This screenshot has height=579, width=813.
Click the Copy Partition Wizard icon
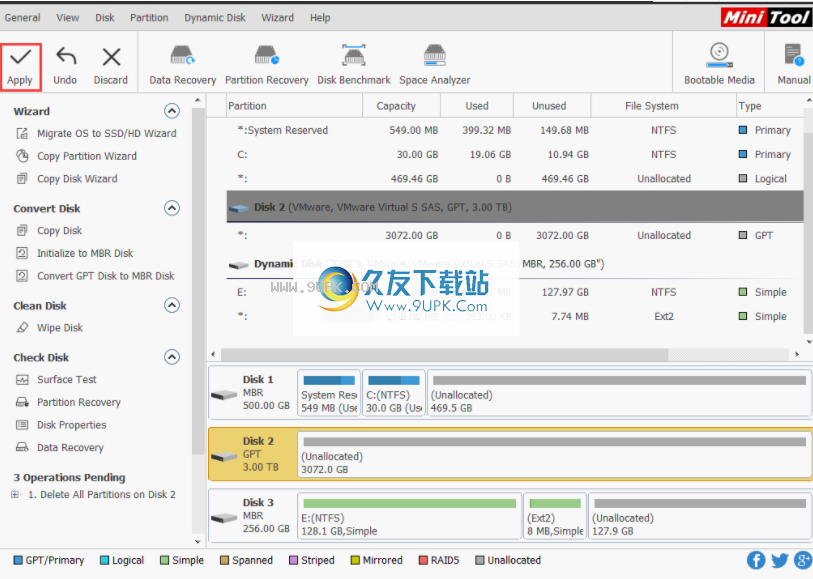(22, 156)
